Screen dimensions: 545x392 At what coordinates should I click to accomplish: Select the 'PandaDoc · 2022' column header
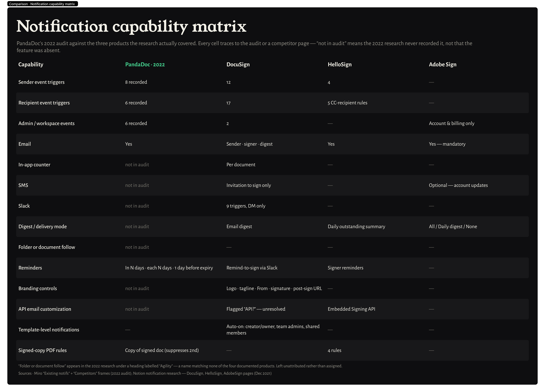click(145, 64)
